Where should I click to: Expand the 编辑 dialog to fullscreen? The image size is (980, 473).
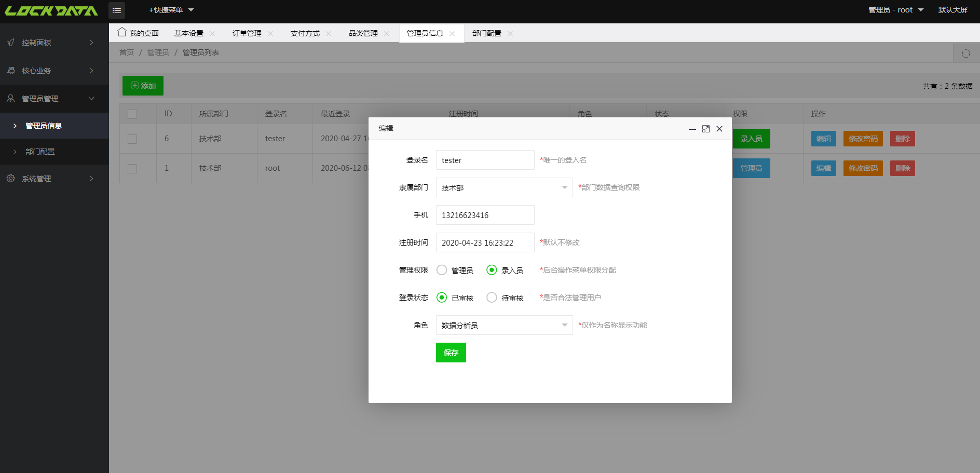coord(705,128)
